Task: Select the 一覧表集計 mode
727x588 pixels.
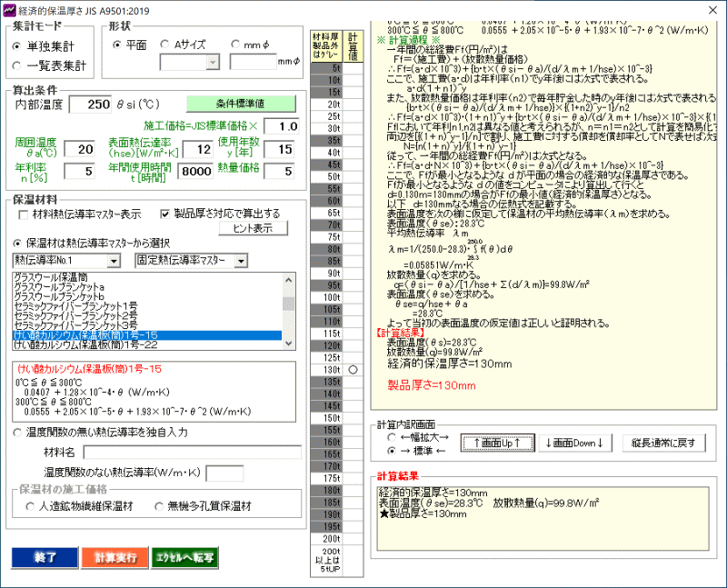Action: (x=20, y=65)
